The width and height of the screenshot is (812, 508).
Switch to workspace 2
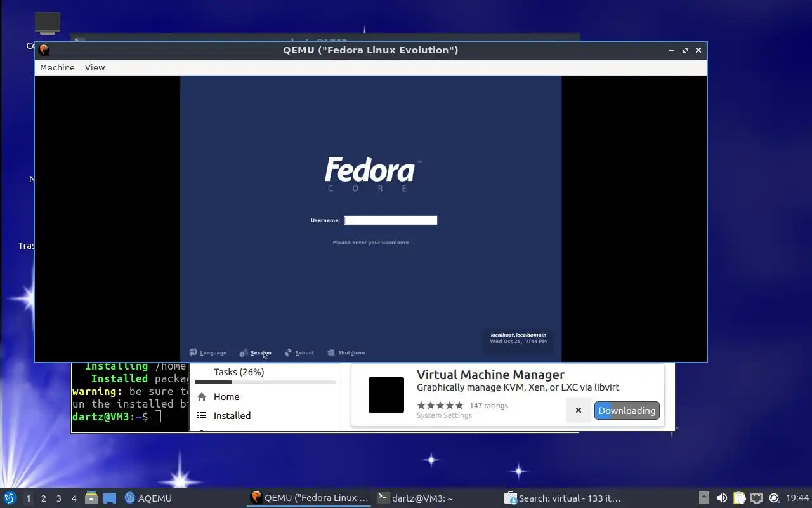click(43, 498)
